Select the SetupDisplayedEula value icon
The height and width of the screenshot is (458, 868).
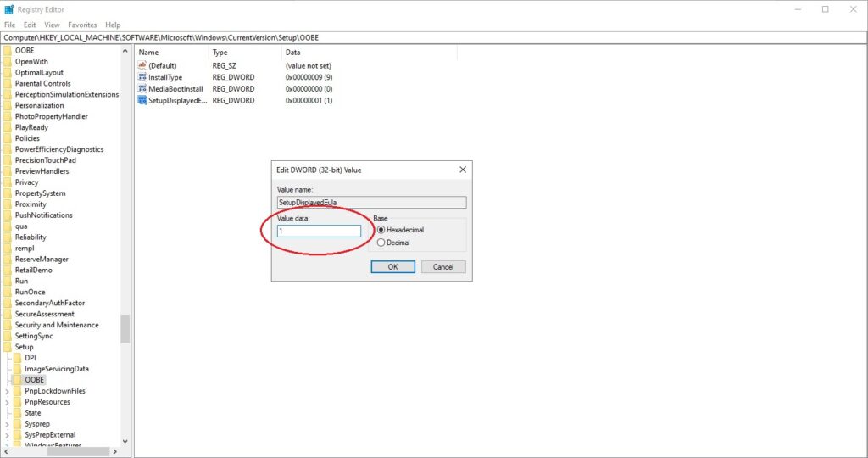click(x=142, y=100)
